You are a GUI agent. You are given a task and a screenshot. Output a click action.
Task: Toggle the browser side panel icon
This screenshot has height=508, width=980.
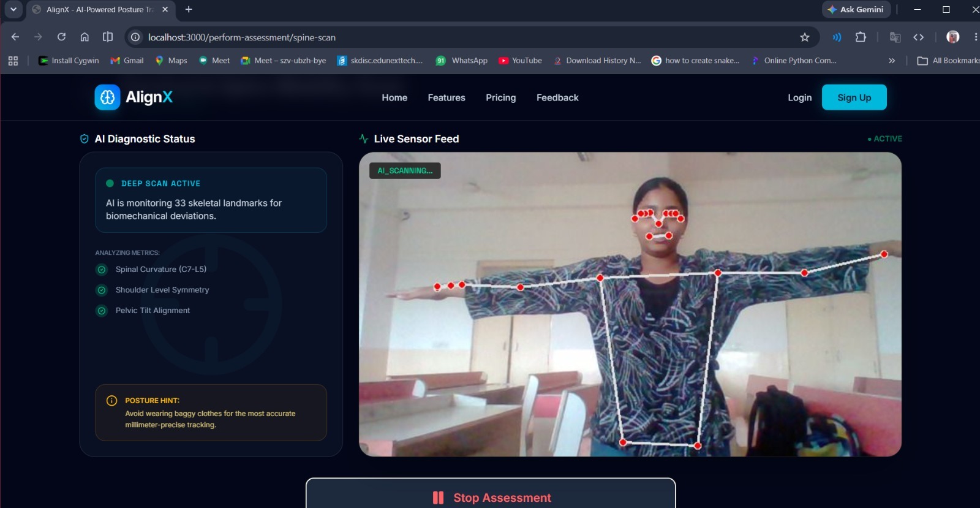(x=108, y=37)
